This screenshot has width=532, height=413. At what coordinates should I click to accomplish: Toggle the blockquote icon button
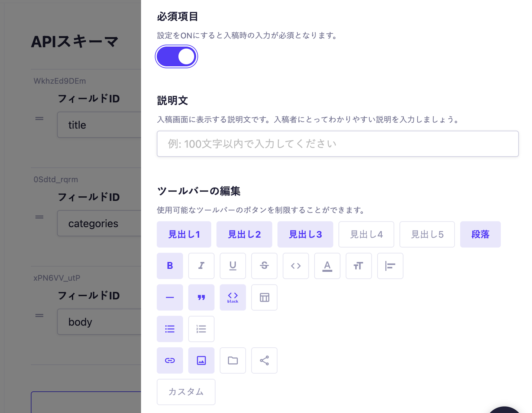click(201, 297)
